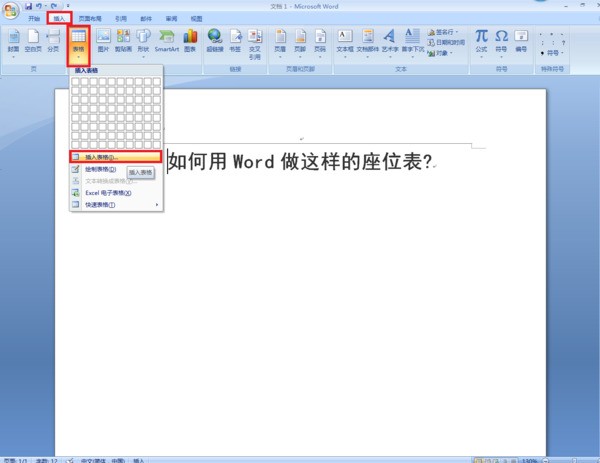Open the 视图 (View) tab
Screen dimensions: 600x463
[x=197, y=18]
